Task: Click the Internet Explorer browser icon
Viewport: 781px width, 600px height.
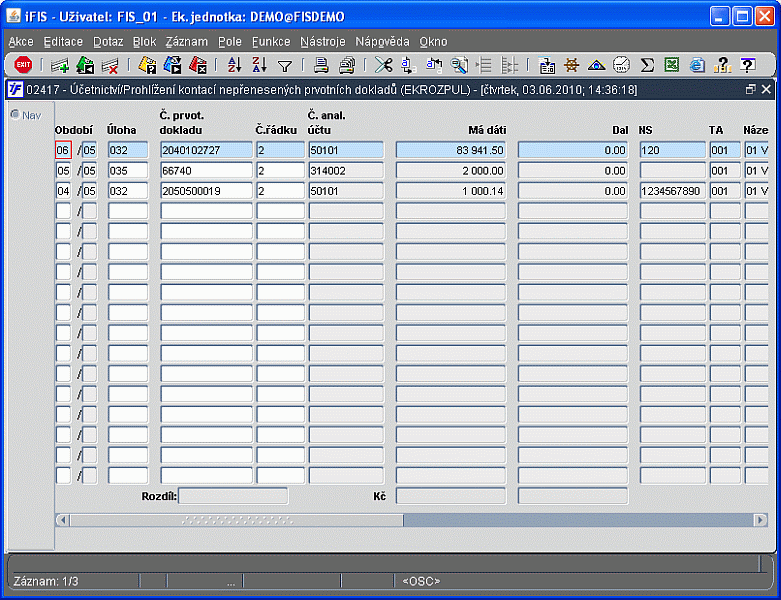Action: pos(697,66)
